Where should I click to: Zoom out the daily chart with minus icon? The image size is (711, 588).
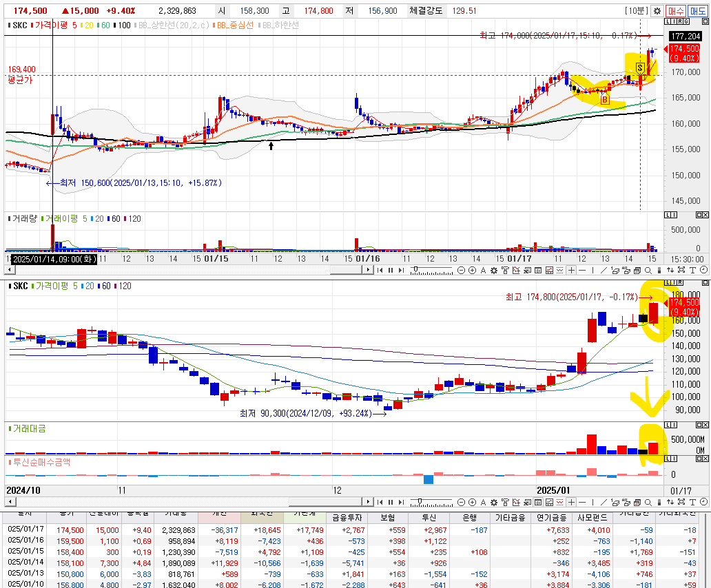point(461,503)
